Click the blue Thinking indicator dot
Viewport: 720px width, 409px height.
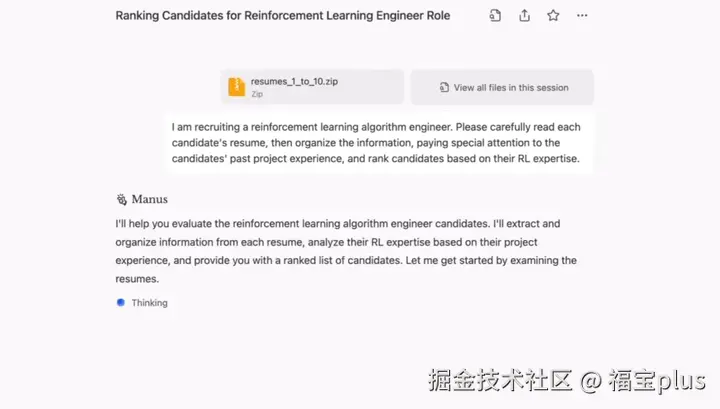121,302
